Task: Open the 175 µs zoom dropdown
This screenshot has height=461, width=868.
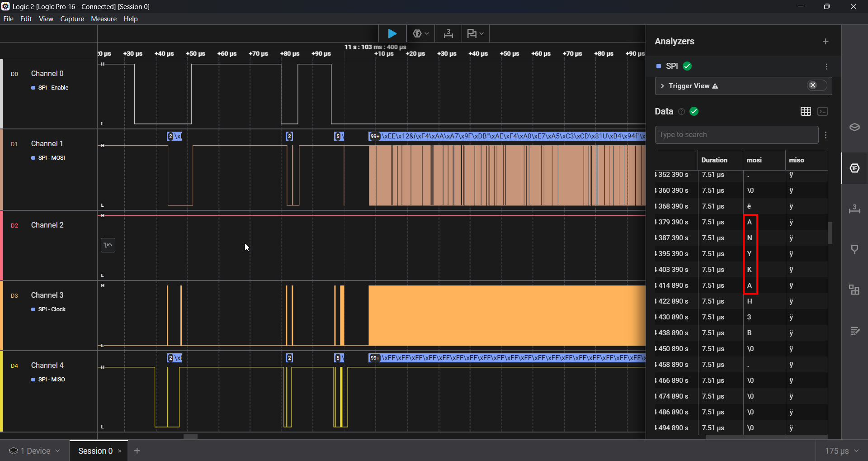Action: 841,451
